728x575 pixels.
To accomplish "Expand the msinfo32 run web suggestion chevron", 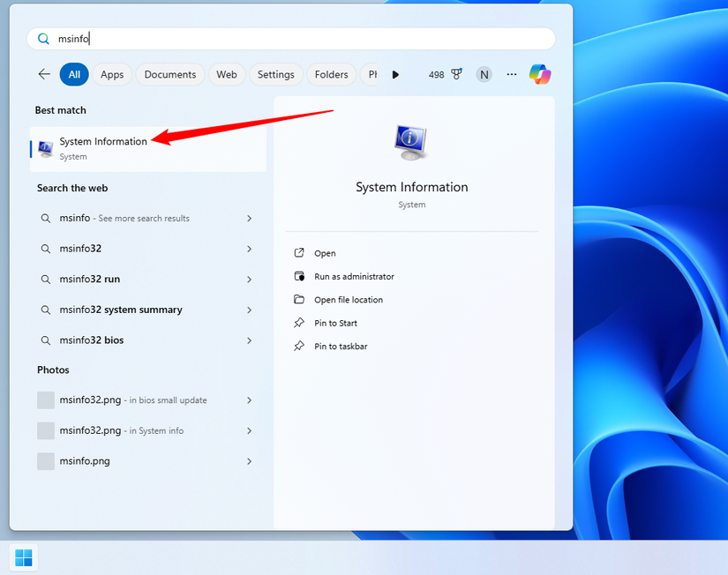I will tap(250, 280).
